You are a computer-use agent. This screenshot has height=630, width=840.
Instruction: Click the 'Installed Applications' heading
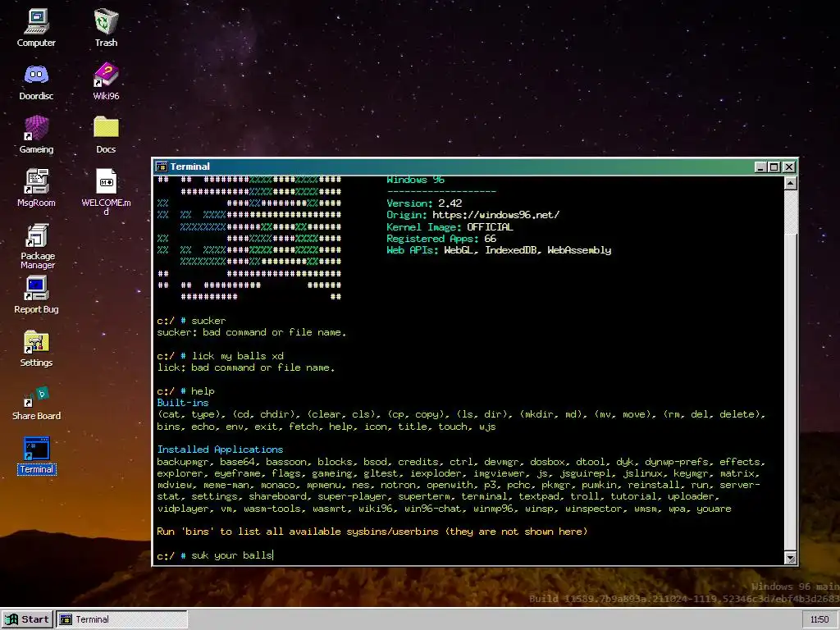tap(220, 450)
